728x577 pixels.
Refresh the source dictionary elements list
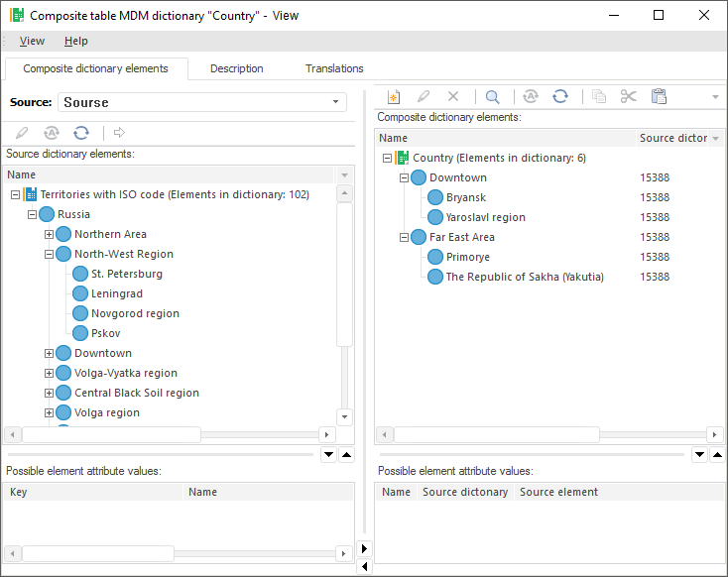click(81, 133)
